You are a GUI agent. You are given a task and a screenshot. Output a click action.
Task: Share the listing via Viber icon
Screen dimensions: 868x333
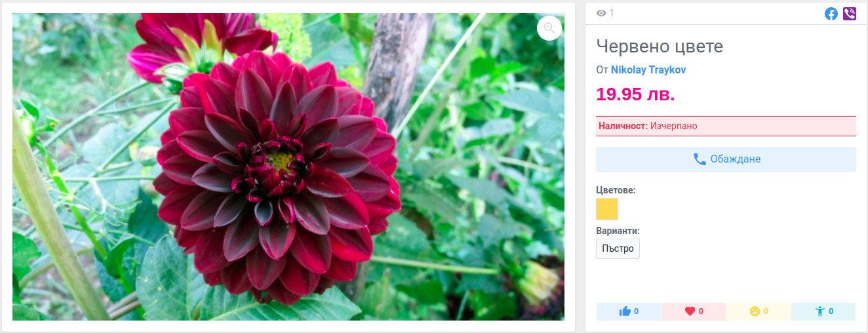click(x=850, y=14)
